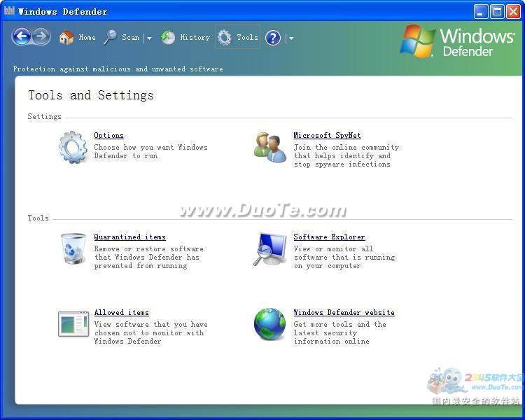This screenshot has height=420, width=525.
Task: Expand the Scan options dropdown arrow
Action: point(149,38)
